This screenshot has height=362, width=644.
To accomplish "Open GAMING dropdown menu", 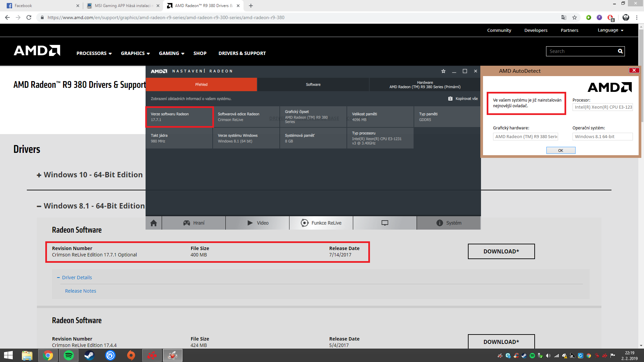I will pos(171,53).
